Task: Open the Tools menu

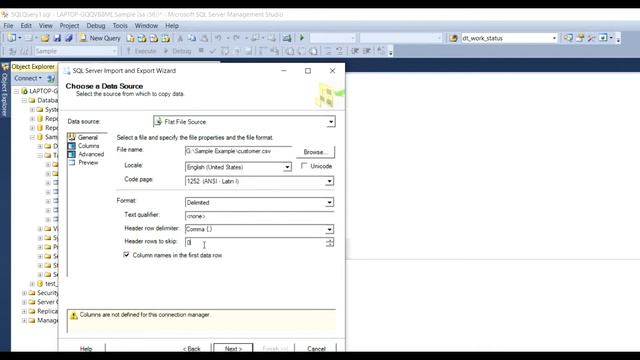Action: click(x=120, y=25)
